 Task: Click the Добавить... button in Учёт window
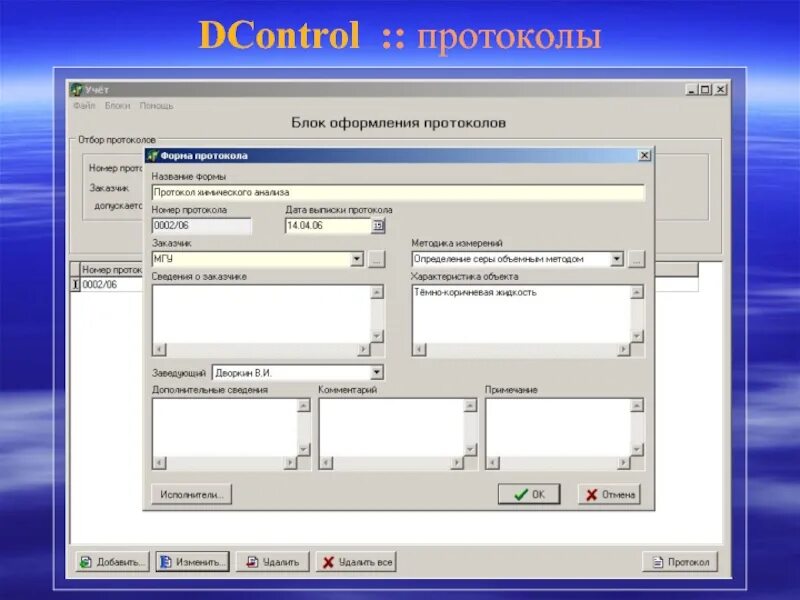point(112,562)
